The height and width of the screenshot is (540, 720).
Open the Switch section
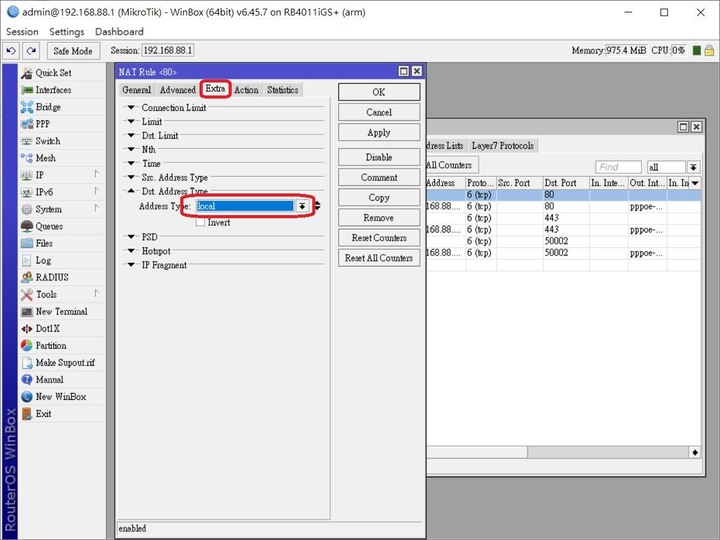(48, 141)
